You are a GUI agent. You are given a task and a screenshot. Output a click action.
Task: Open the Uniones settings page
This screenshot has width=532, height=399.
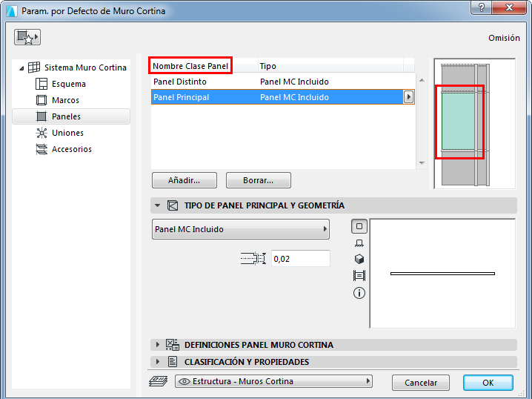point(67,133)
